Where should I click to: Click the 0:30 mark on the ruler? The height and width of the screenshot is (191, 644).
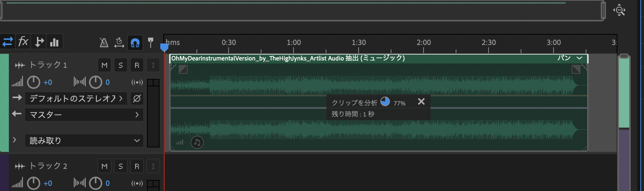click(229, 42)
